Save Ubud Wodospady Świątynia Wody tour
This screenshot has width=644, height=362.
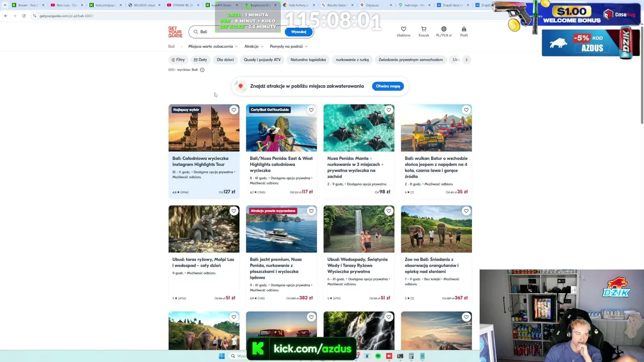coord(388,211)
